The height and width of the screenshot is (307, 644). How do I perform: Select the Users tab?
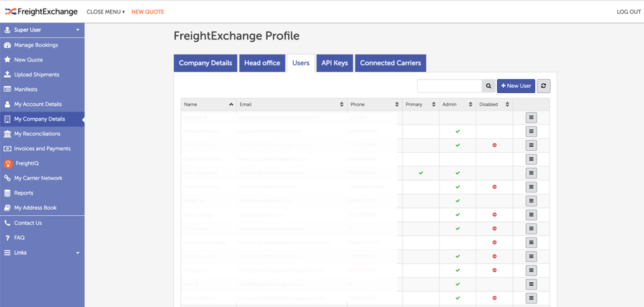301,63
